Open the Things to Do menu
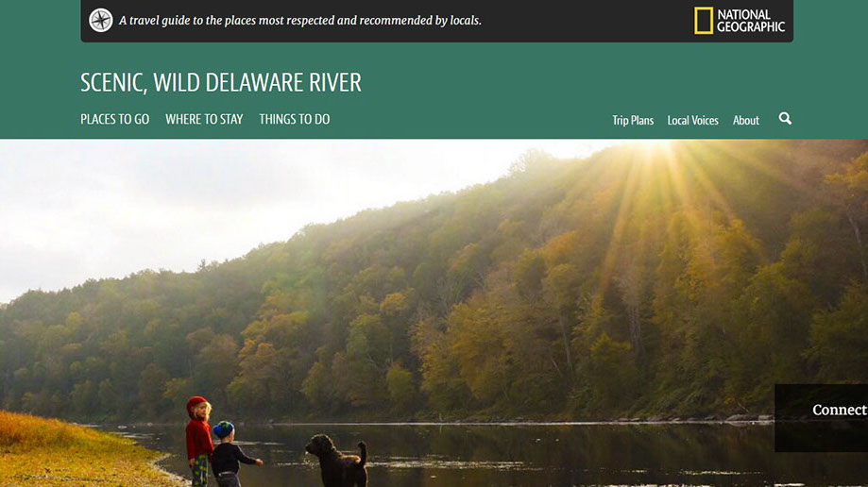Image resolution: width=868 pixels, height=487 pixels. 295,119
